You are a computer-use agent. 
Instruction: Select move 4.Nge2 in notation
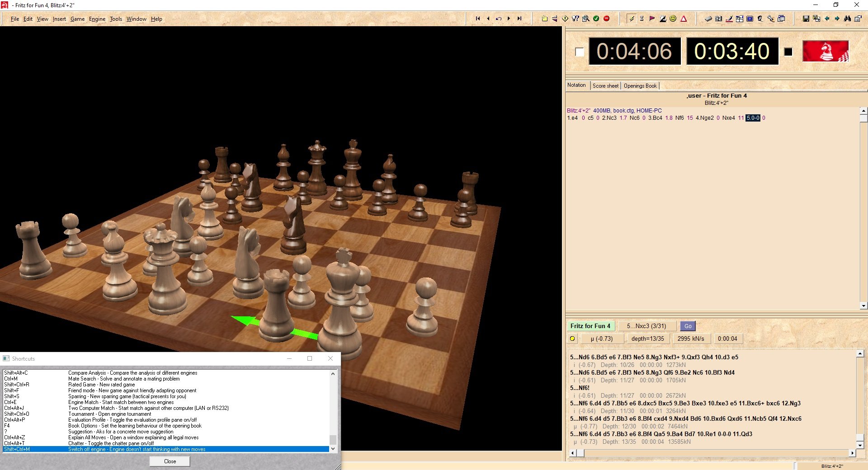pos(704,118)
